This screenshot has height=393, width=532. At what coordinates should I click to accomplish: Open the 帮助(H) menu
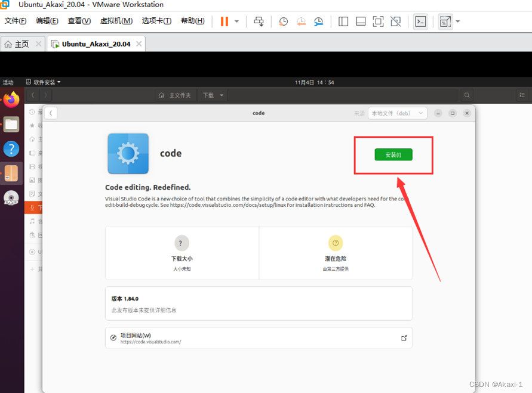192,21
